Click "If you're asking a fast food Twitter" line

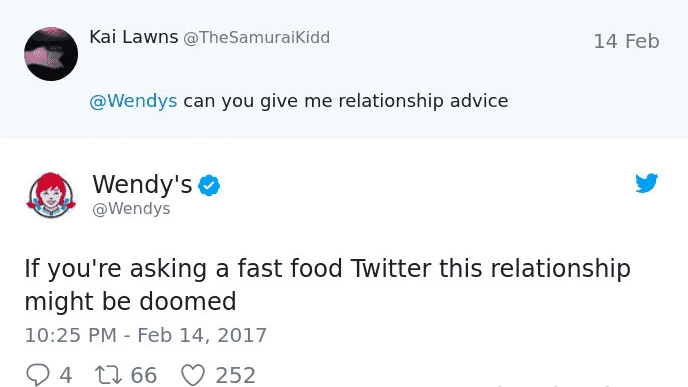pos(228,268)
